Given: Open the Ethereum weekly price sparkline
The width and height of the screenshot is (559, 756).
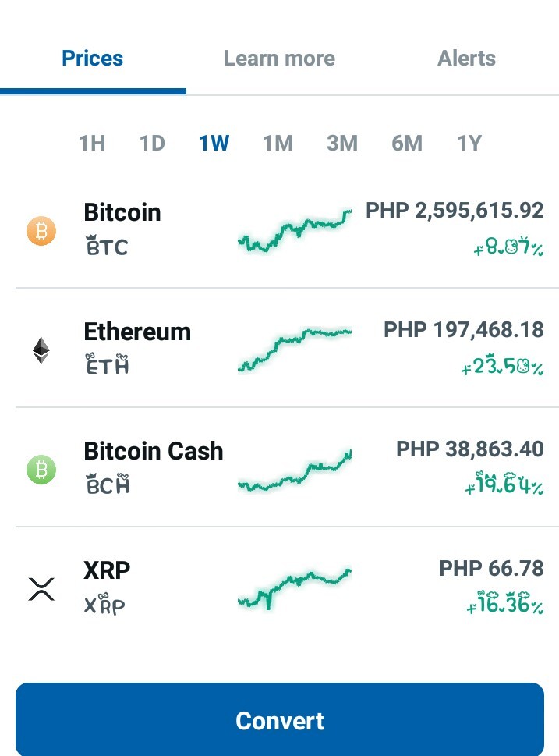Looking at the screenshot, I should point(295,350).
